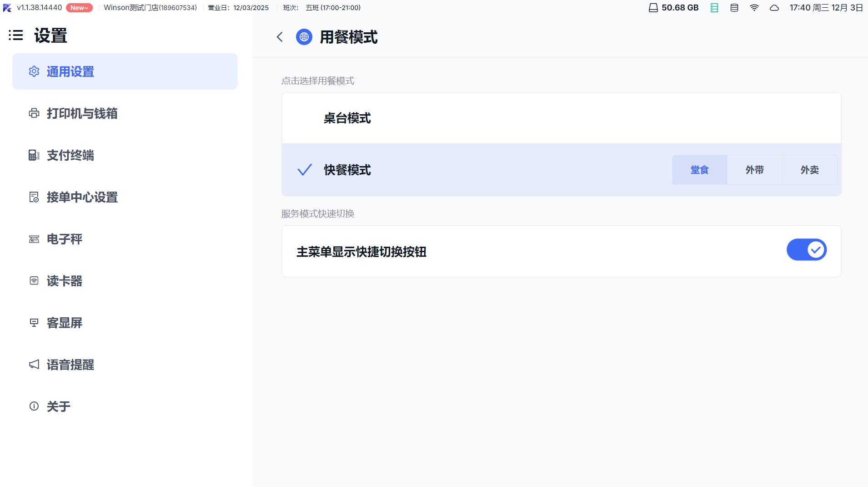The width and height of the screenshot is (868, 487).
Task: Click the cloud sync icon in top bar
Action: pyautogui.click(x=774, y=8)
